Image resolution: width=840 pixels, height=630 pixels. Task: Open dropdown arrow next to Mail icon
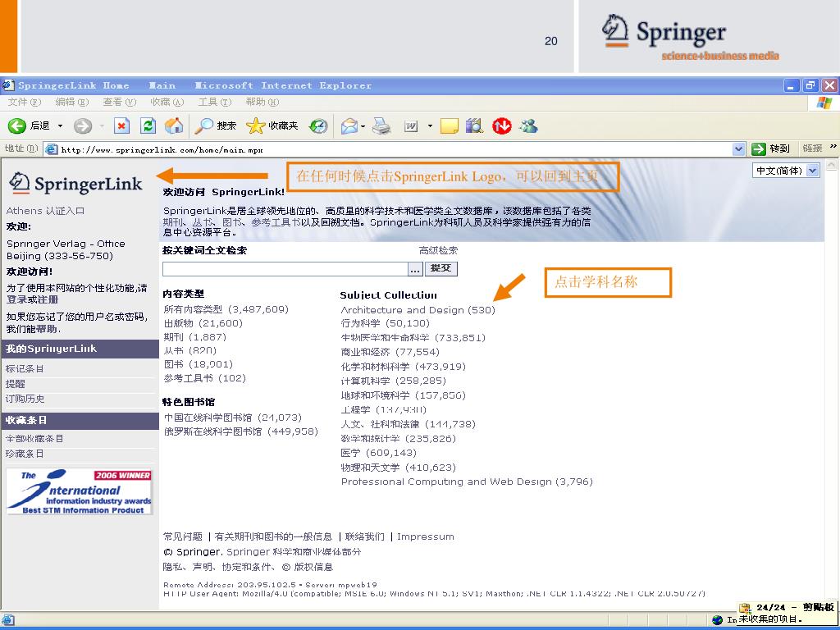[363, 127]
